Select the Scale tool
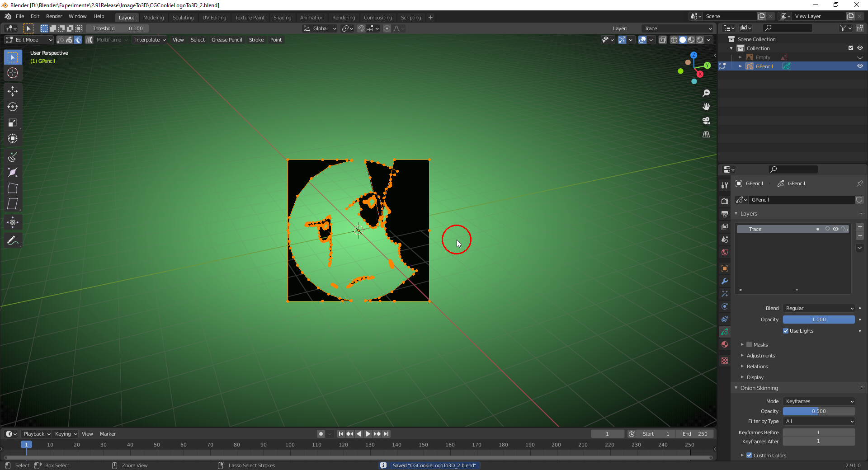This screenshot has height=470, width=868. (x=13, y=123)
